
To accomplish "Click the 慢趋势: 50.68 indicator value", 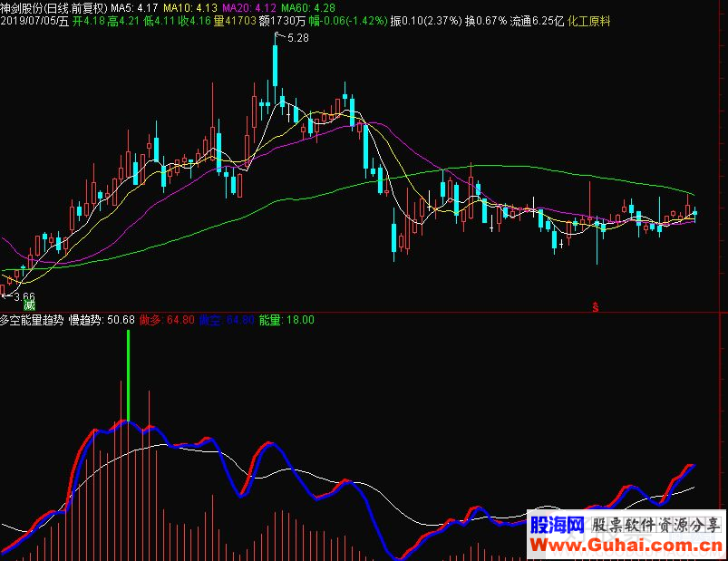I will click(x=102, y=320).
